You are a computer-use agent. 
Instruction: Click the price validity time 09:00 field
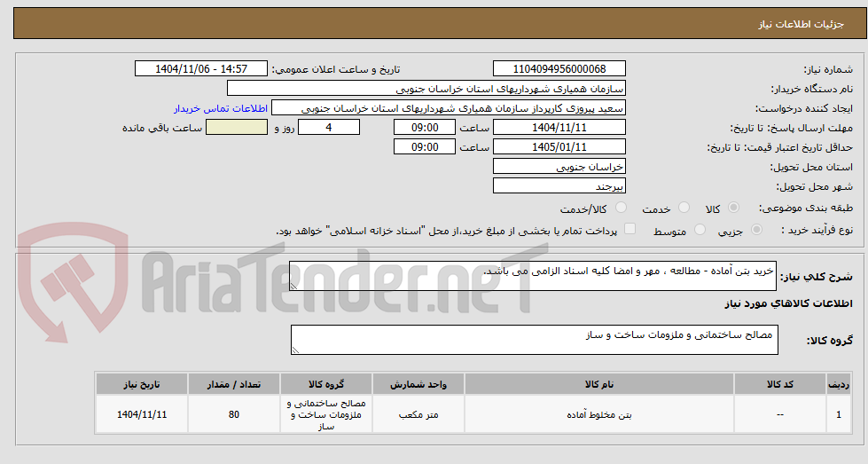(425, 146)
